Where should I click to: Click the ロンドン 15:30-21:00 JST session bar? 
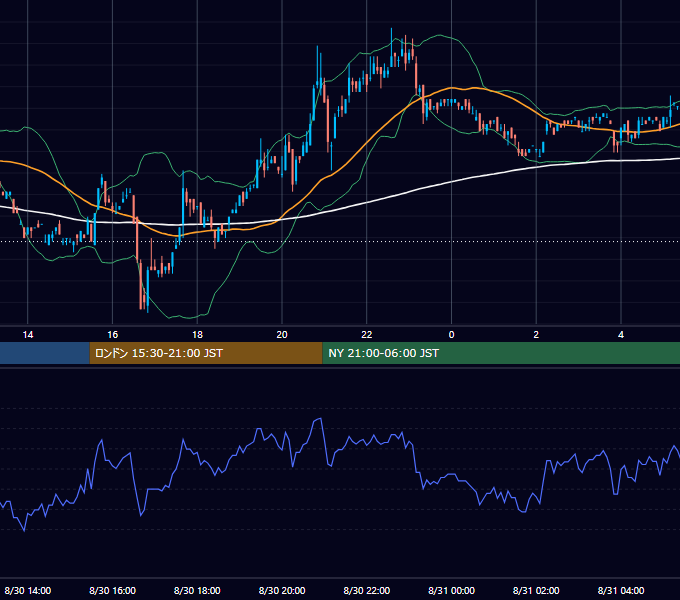pos(206,353)
